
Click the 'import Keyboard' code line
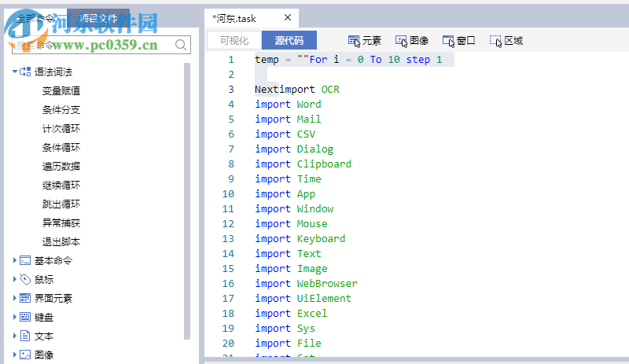pyautogui.click(x=300, y=239)
